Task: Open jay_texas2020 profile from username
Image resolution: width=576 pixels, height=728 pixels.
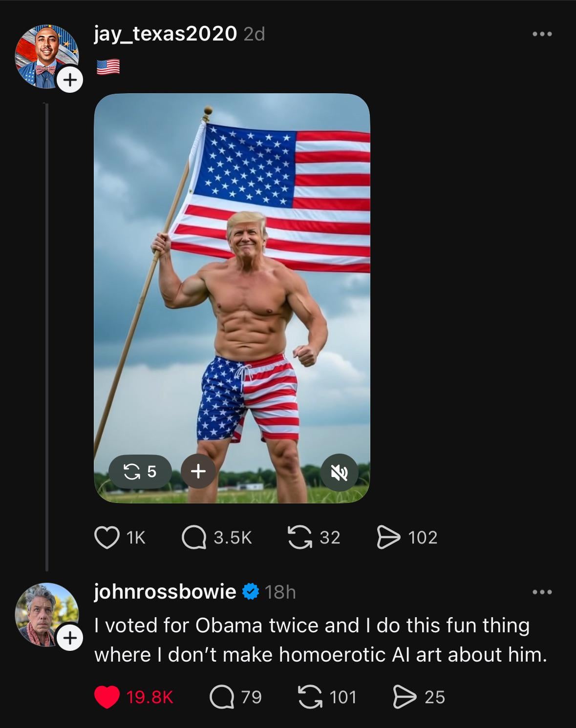Action: (x=165, y=34)
